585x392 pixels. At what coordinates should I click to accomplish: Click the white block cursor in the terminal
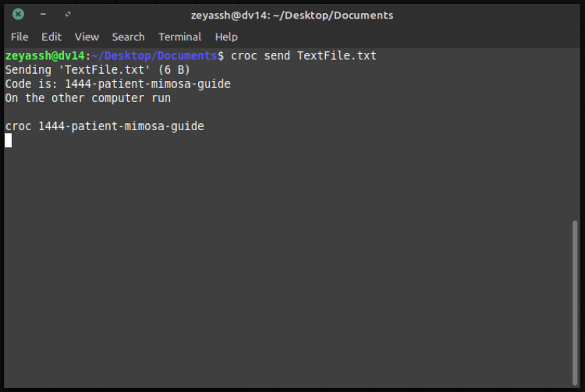9,140
